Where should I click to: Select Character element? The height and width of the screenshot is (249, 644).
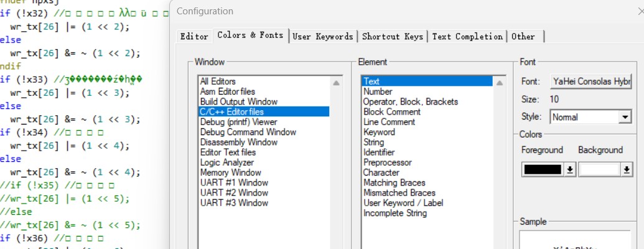point(427,172)
